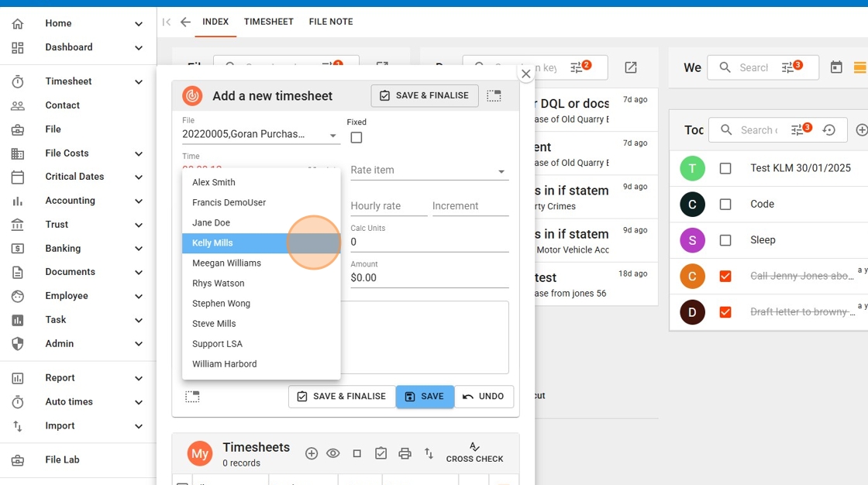Click the blue SAVE button
This screenshot has width=868, height=485.
425,397
